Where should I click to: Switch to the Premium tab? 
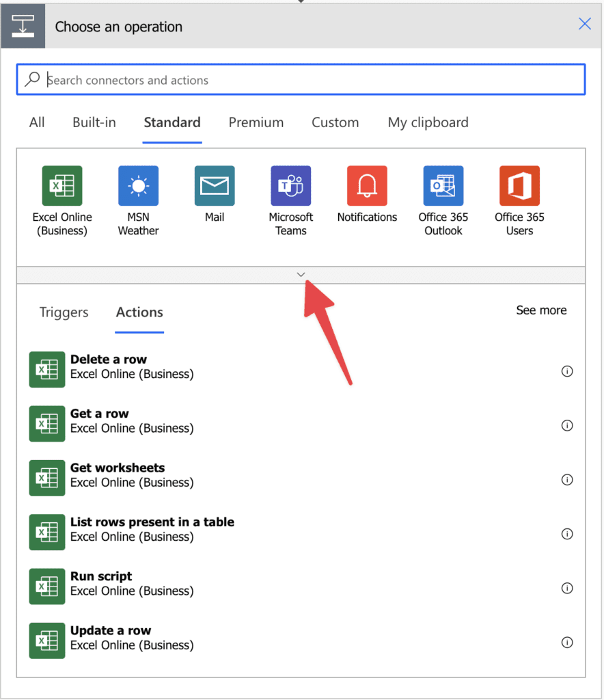click(256, 122)
